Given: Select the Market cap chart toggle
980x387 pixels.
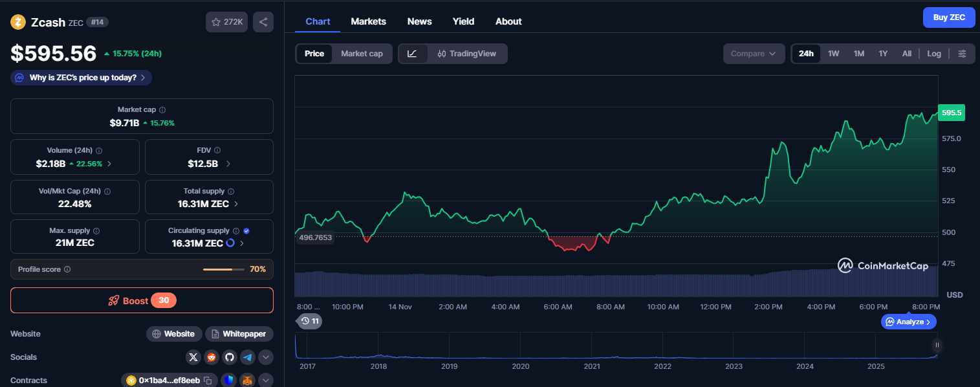Looking at the screenshot, I should (362, 54).
